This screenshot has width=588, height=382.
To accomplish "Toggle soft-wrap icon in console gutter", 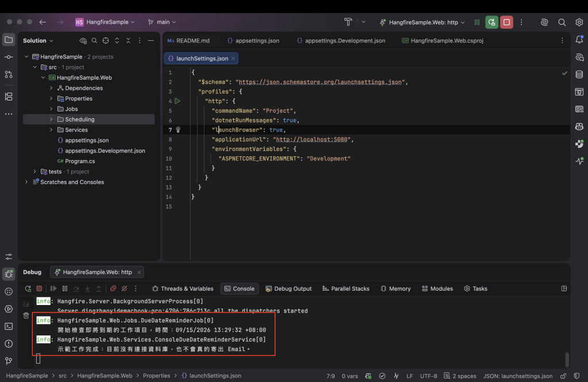I will point(26,304).
